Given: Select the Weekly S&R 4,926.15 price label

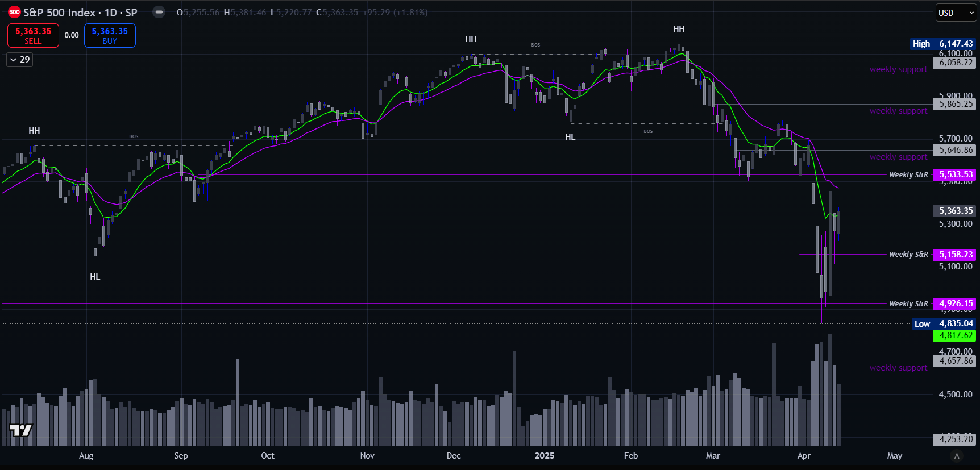Looking at the screenshot, I should (x=956, y=303).
